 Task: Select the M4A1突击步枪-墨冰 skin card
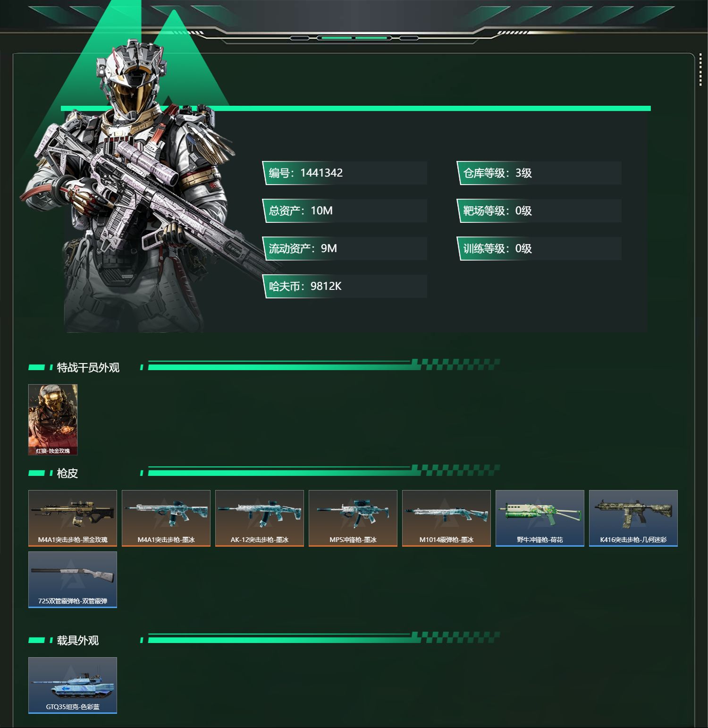pos(166,518)
